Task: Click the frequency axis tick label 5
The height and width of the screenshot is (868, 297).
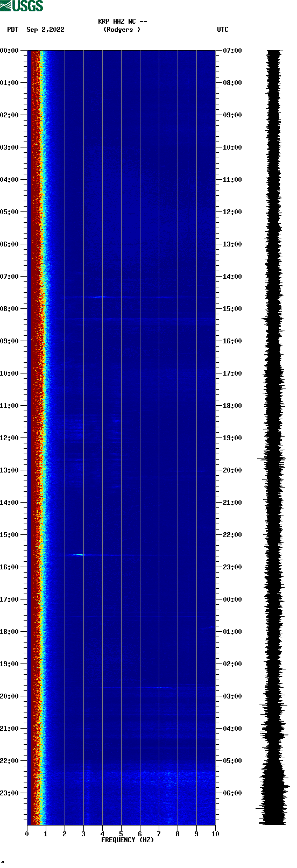Action: [121, 834]
